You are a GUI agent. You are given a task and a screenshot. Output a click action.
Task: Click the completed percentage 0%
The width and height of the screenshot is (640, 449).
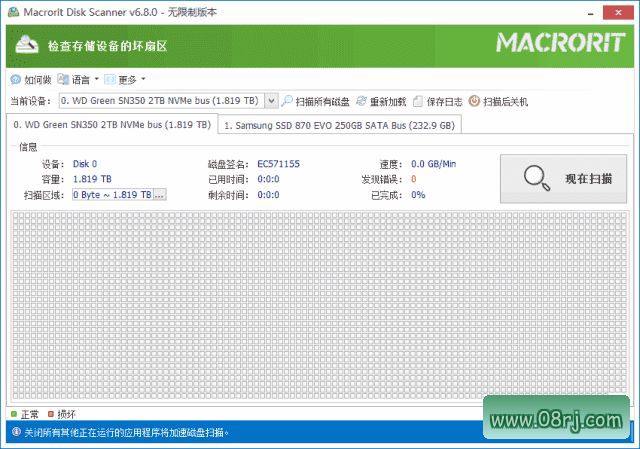[x=418, y=195]
